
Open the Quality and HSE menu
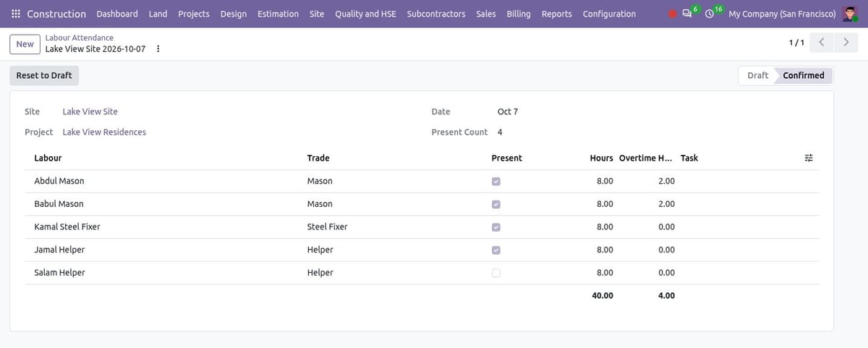click(x=365, y=14)
